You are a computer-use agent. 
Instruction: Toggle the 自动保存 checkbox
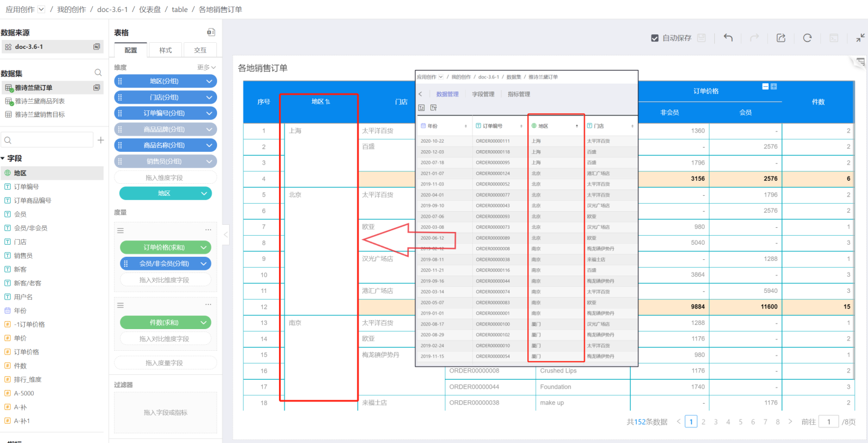click(655, 38)
